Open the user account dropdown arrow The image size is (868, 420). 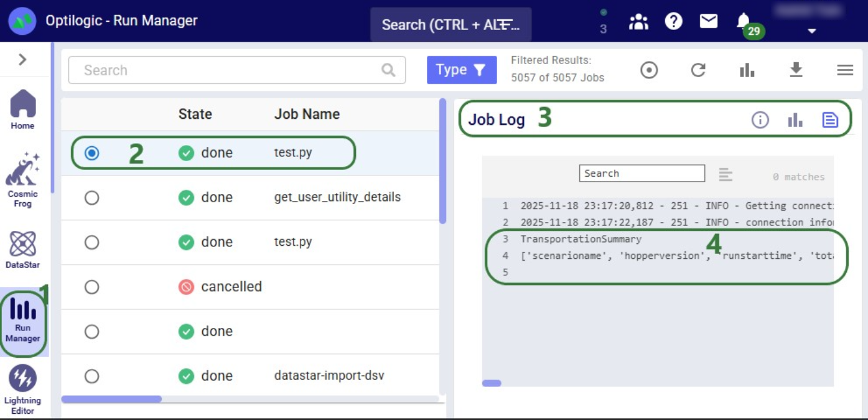coord(811,30)
